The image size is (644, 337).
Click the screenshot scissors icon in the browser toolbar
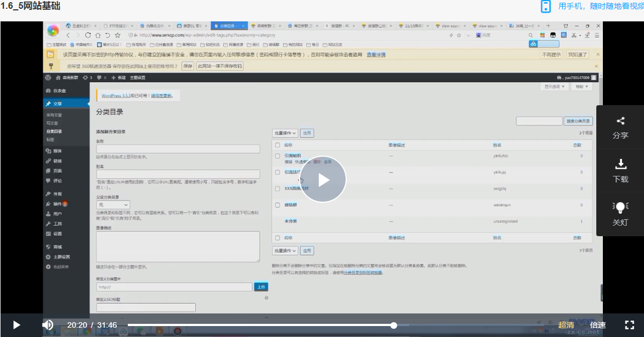pyautogui.click(x=574, y=35)
